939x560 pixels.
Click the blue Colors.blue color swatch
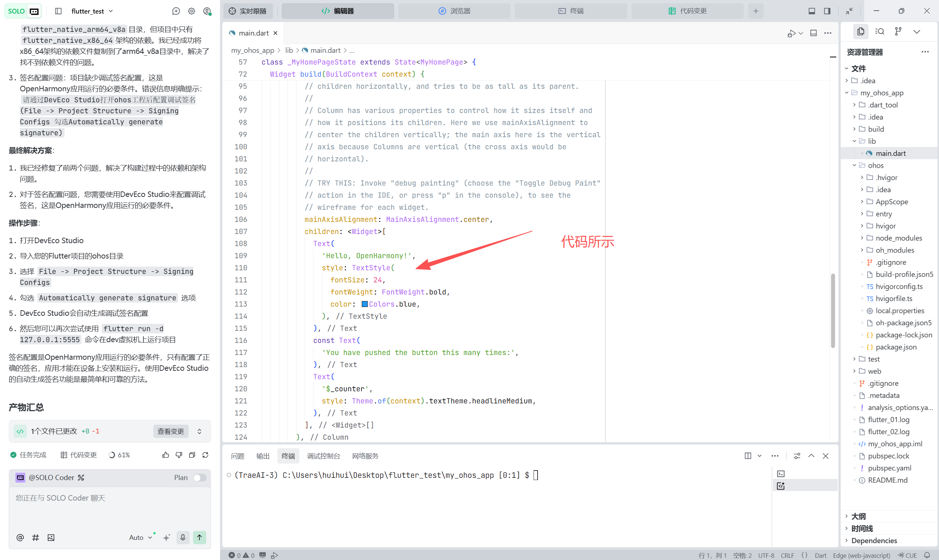click(364, 304)
